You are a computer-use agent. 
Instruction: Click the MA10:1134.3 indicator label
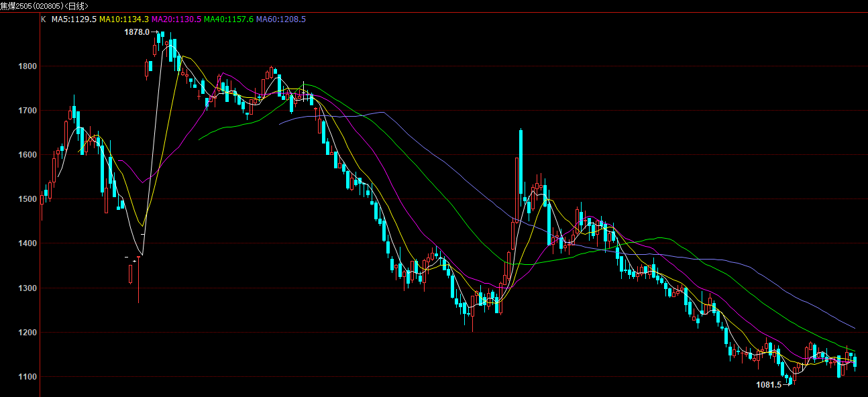tap(125, 19)
